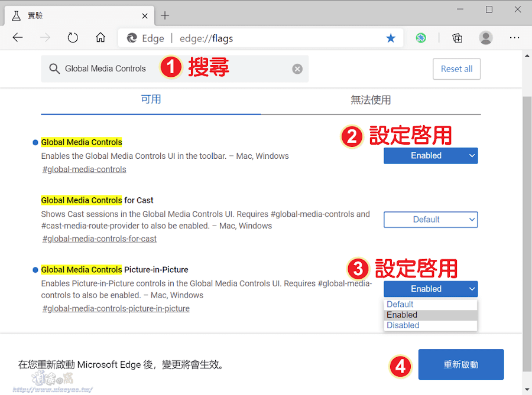Click the description 'Enables the Global Media Controls UI in the toolbar'

[x=165, y=156]
